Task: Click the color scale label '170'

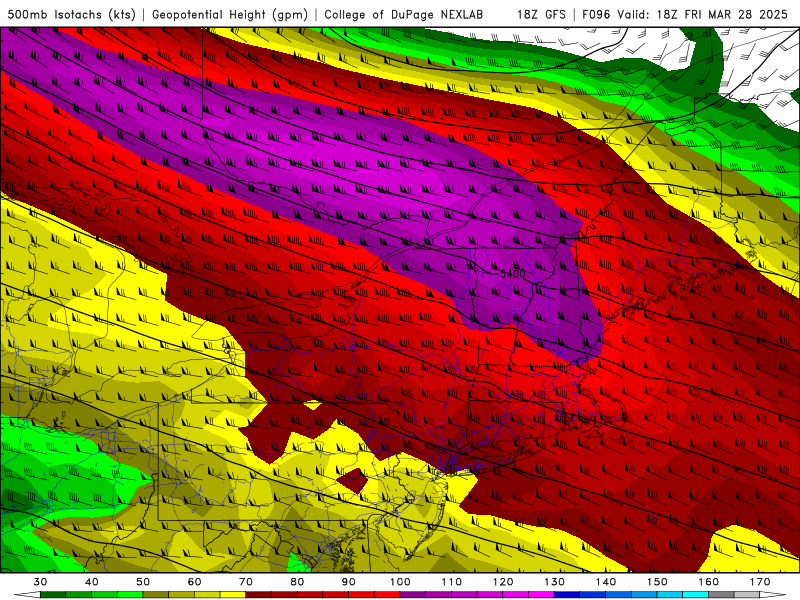Action: pos(760,582)
